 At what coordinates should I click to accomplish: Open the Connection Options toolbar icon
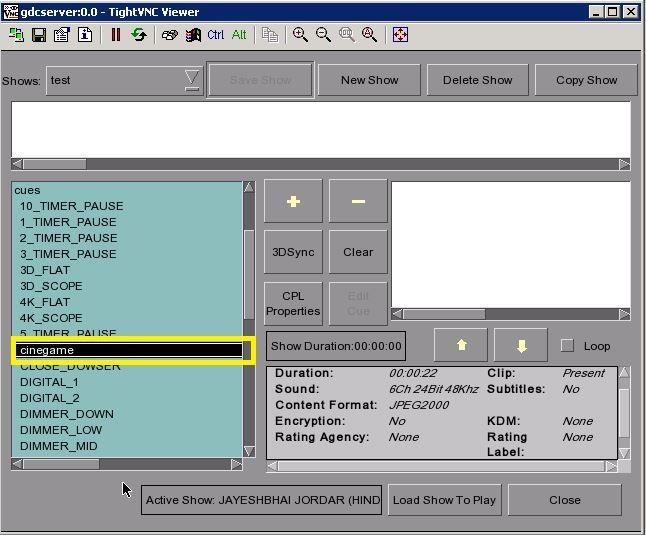pyautogui.click(x=62, y=35)
